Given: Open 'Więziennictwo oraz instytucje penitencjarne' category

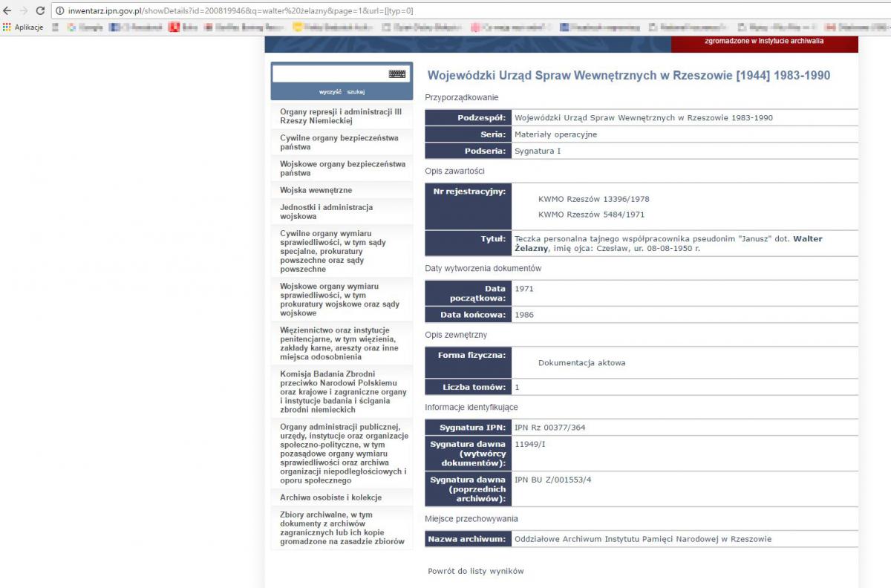Looking at the screenshot, I should tap(339, 343).
